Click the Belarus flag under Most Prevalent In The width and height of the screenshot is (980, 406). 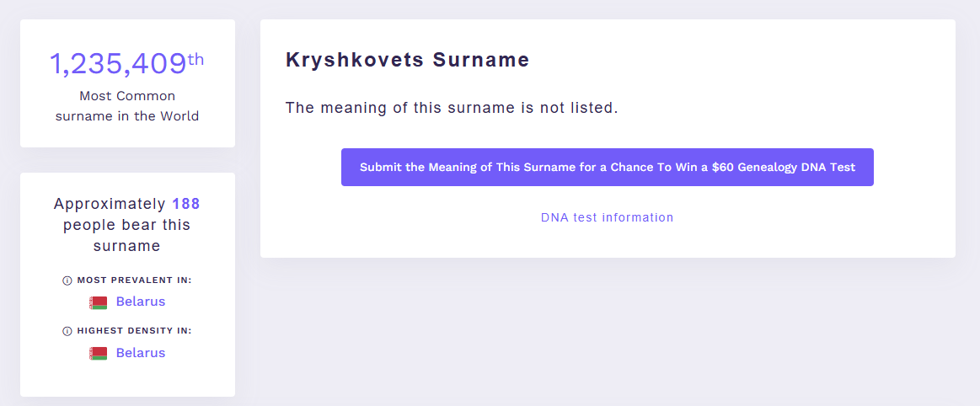pyautogui.click(x=98, y=302)
